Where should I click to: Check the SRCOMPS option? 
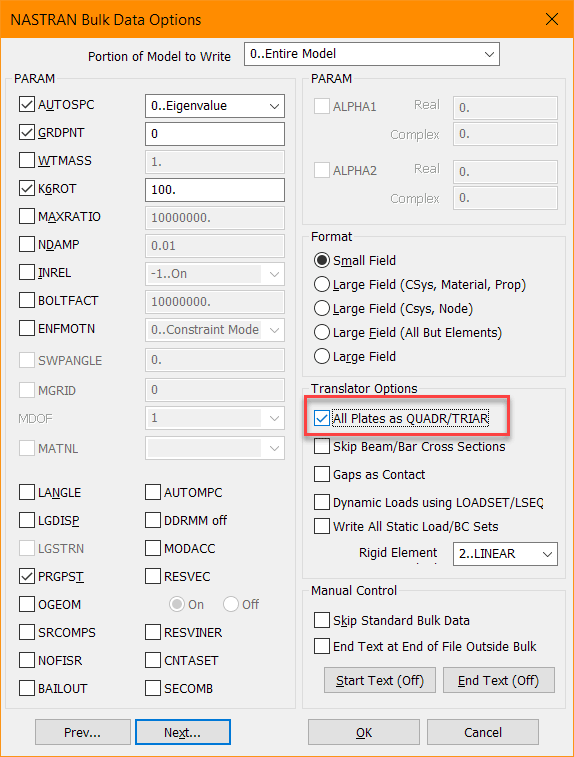point(27,632)
